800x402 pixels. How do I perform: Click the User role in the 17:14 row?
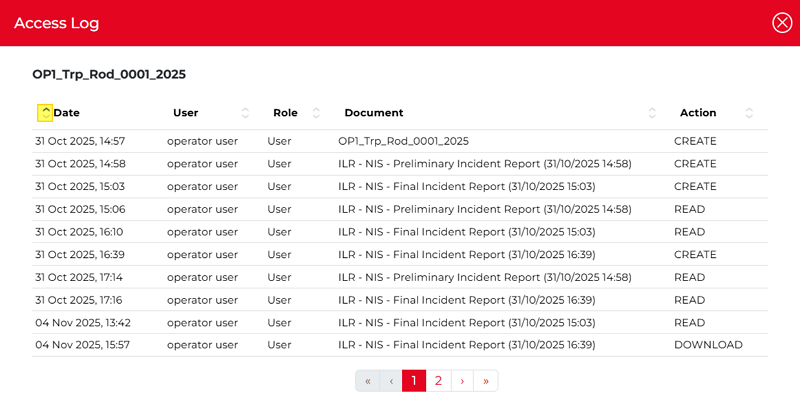click(279, 278)
